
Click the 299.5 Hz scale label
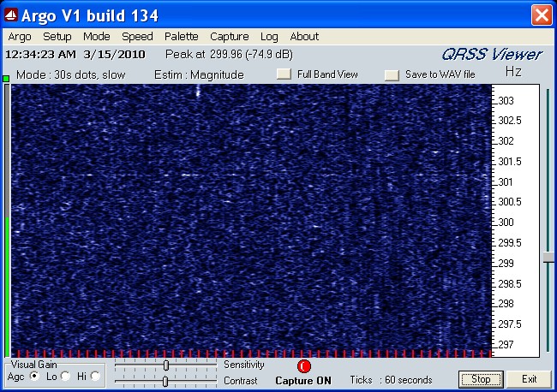coord(510,243)
